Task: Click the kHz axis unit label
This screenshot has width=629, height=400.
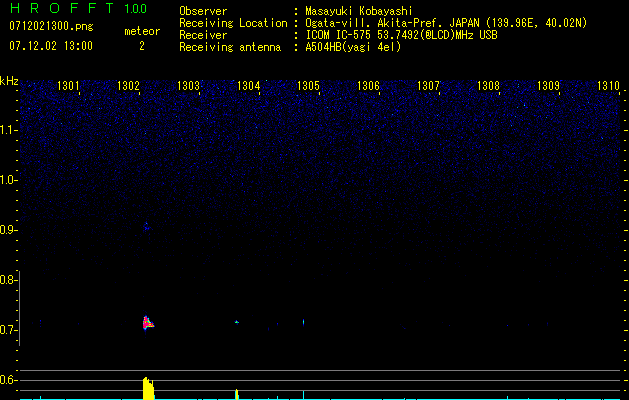Action: [9, 81]
